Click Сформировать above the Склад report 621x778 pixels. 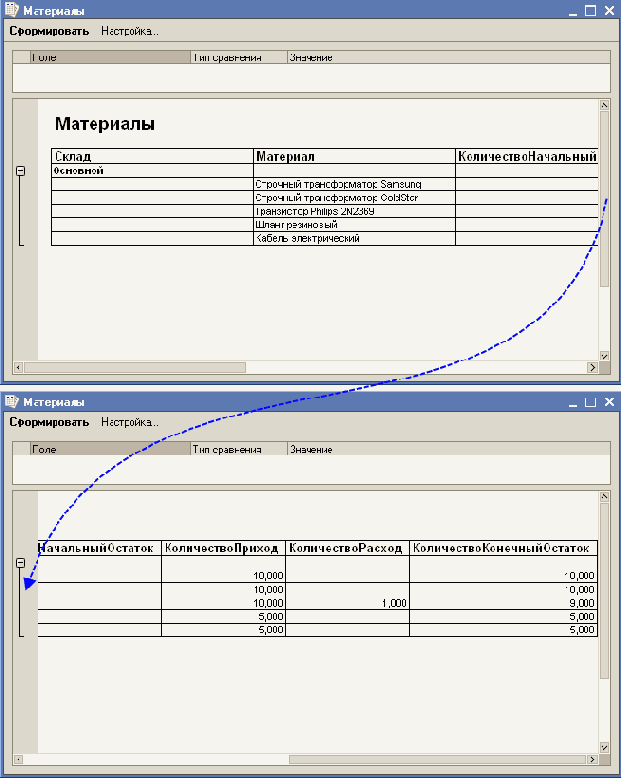coord(49,31)
